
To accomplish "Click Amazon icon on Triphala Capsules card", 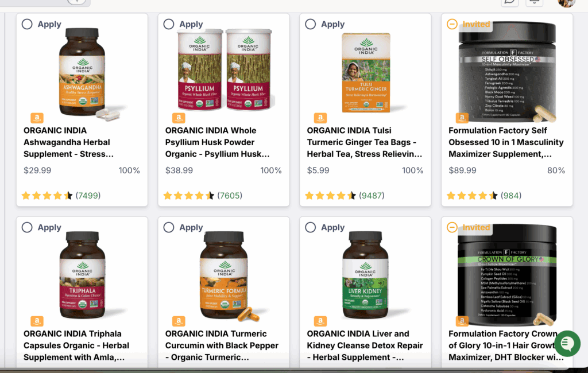I will coord(37,321).
